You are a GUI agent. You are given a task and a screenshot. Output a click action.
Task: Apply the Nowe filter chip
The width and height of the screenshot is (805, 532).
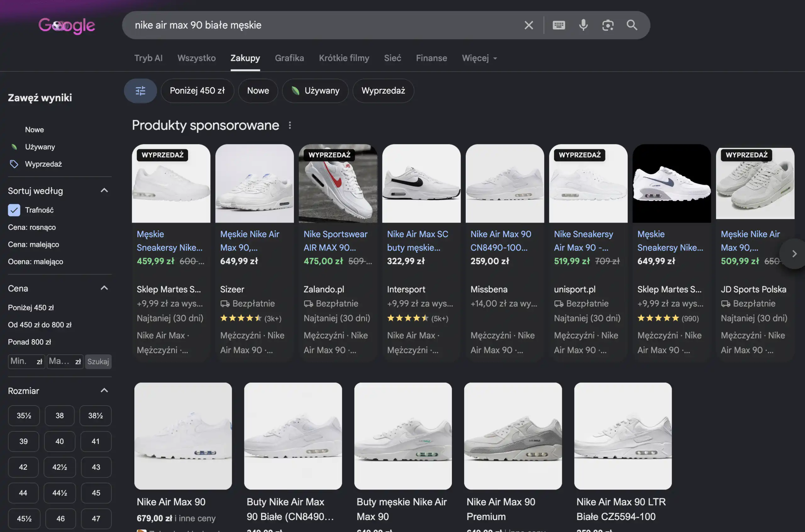click(258, 91)
